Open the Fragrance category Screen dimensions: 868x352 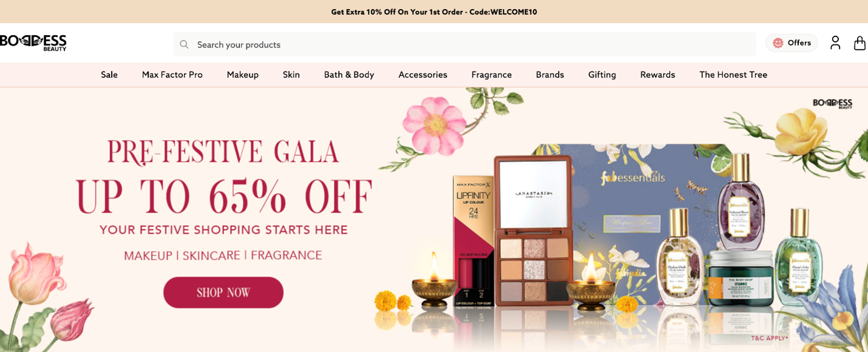point(492,75)
